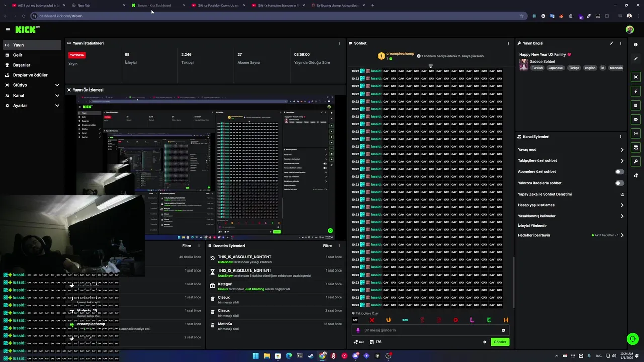Click the Windows Start button
The image size is (644, 362).
click(256, 356)
